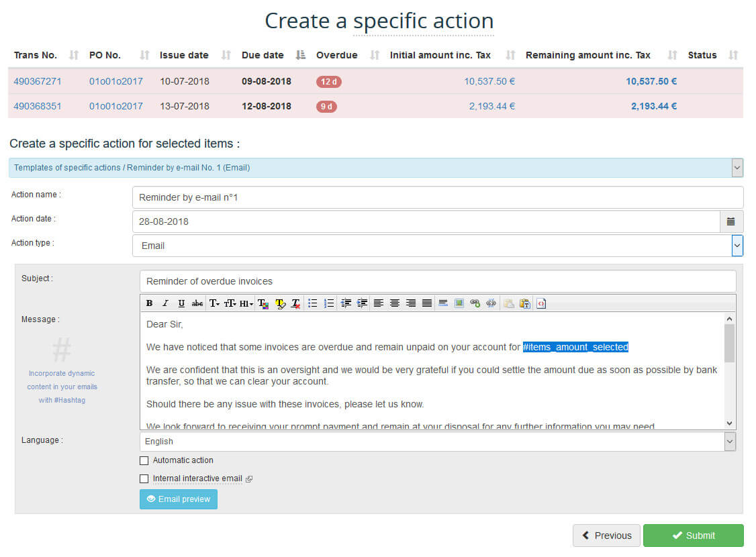This screenshot has width=756, height=557.
Task: Insert a bulleted list in message
Action: pos(313,303)
